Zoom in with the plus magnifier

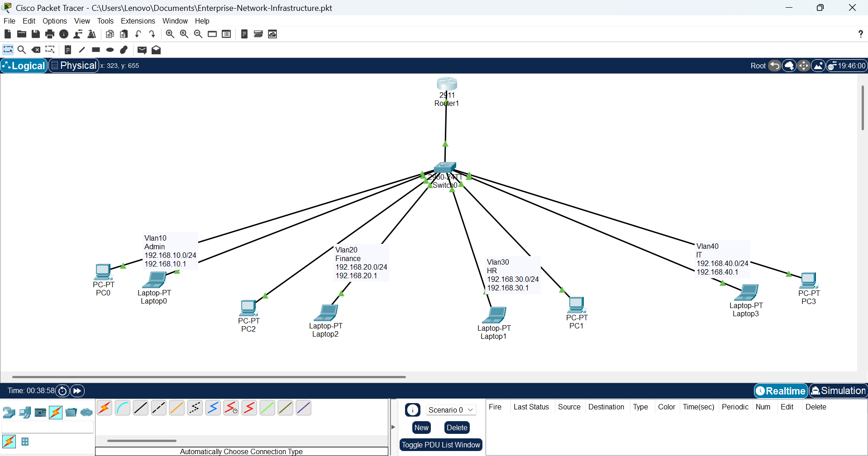[170, 34]
